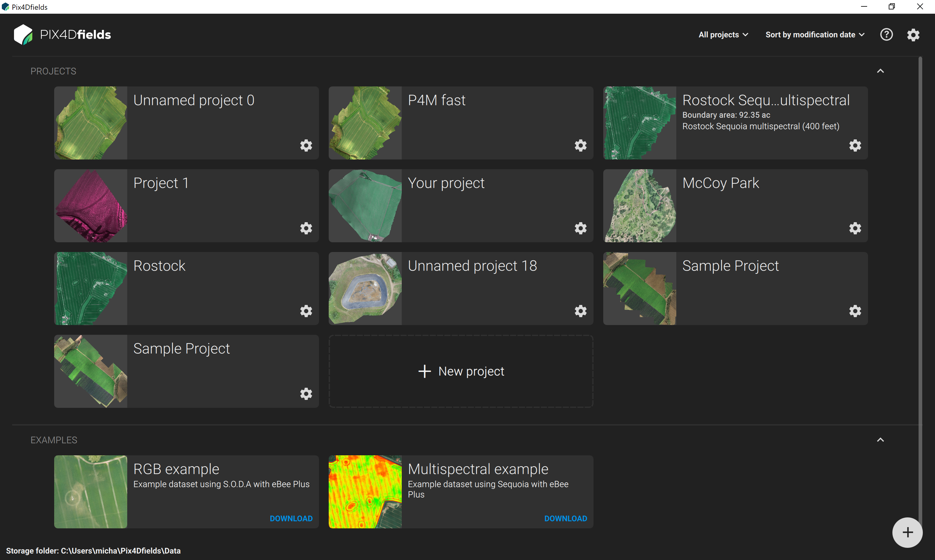This screenshot has height=560, width=935.
Task: Open settings gear for Unnamed project 0
Action: pos(306,146)
